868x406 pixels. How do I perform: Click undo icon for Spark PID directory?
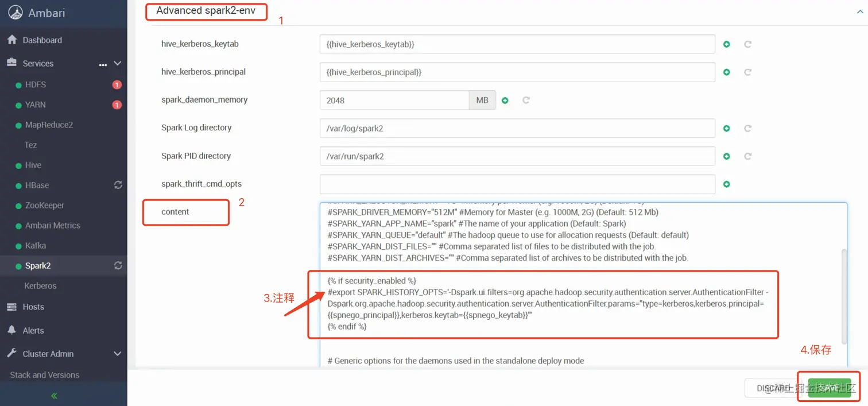[747, 156]
